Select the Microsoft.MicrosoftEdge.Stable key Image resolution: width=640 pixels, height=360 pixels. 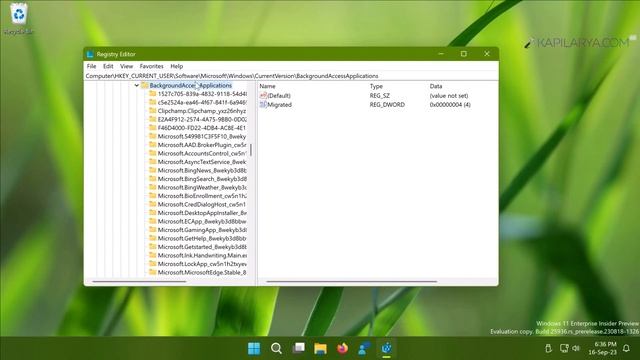[x=202, y=272]
